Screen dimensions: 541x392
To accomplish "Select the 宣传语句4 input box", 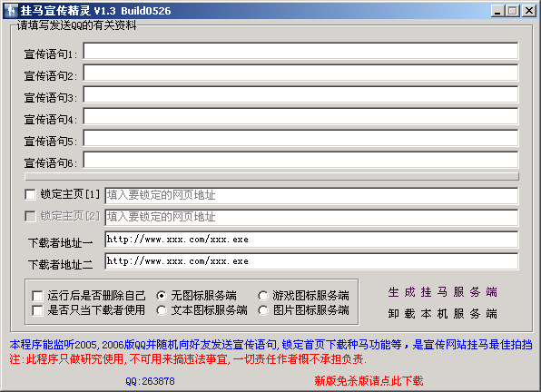I will (x=300, y=116).
